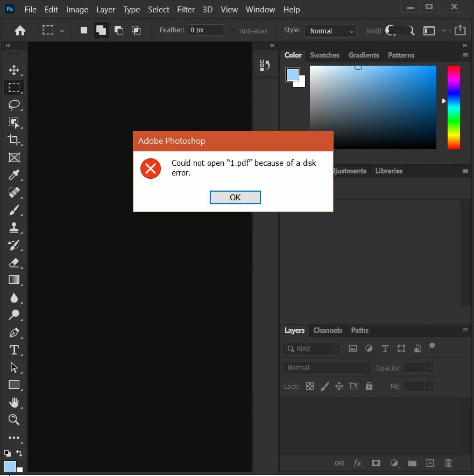Choose New selection mode button
The width and height of the screenshot is (474, 476).
84,30
